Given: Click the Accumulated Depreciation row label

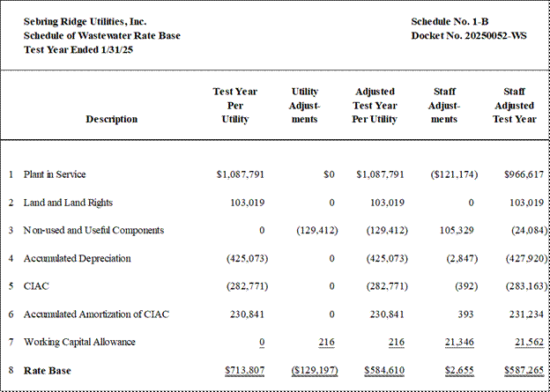Looking at the screenshot, I should (x=78, y=258).
